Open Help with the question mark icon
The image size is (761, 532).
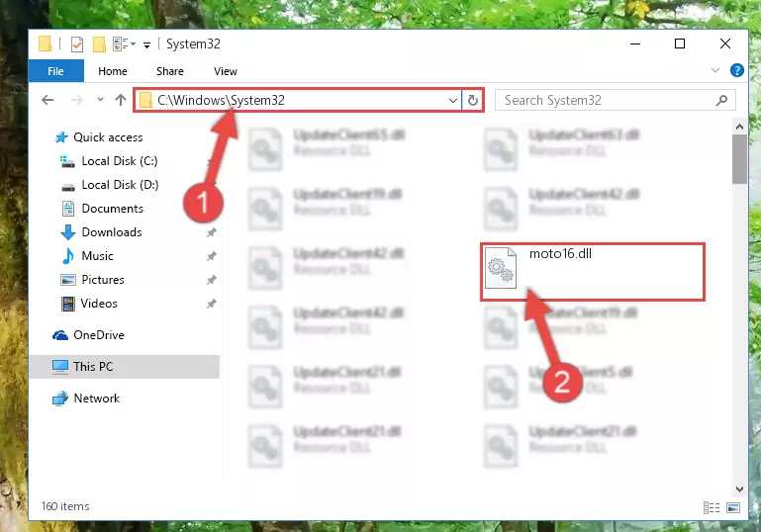pyautogui.click(x=736, y=71)
